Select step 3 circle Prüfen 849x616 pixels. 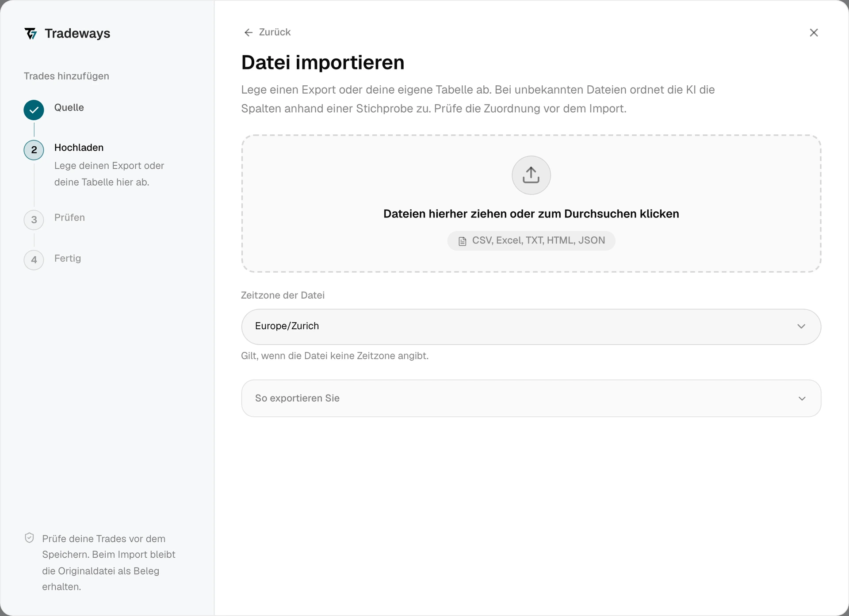click(34, 220)
